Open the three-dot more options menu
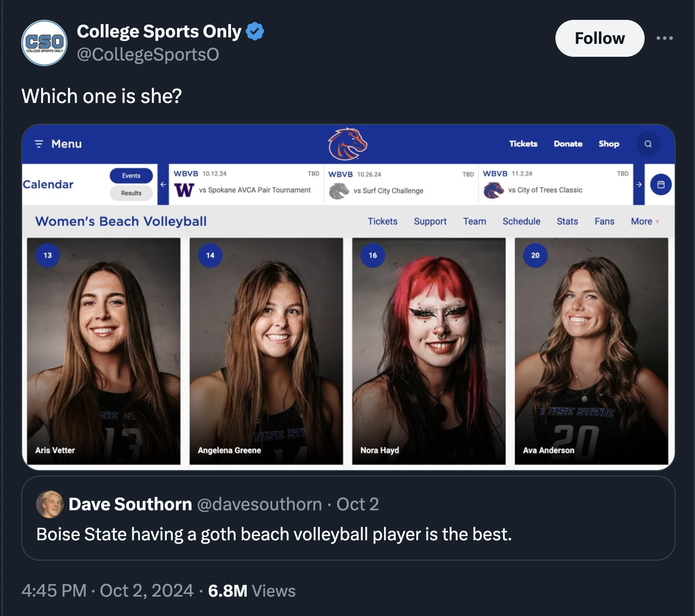This screenshot has height=616, width=695. [x=665, y=38]
